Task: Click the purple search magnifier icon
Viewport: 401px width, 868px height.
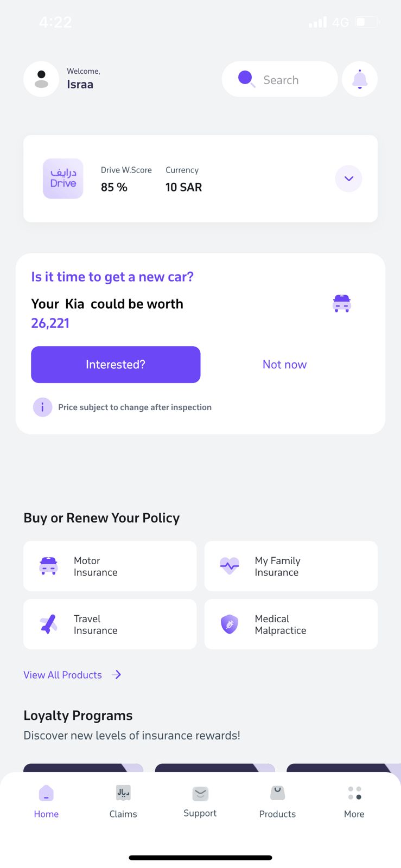Action: (246, 79)
